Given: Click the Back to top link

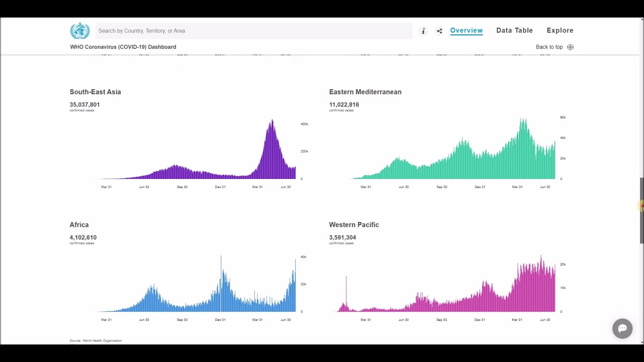Looking at the screenshot, I should click(549, 47).
